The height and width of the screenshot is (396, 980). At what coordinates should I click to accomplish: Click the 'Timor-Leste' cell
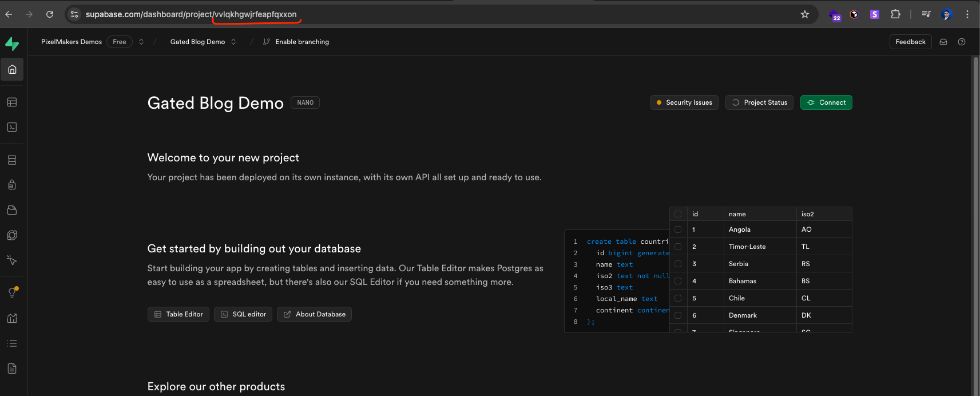click(x=760, y=247)
